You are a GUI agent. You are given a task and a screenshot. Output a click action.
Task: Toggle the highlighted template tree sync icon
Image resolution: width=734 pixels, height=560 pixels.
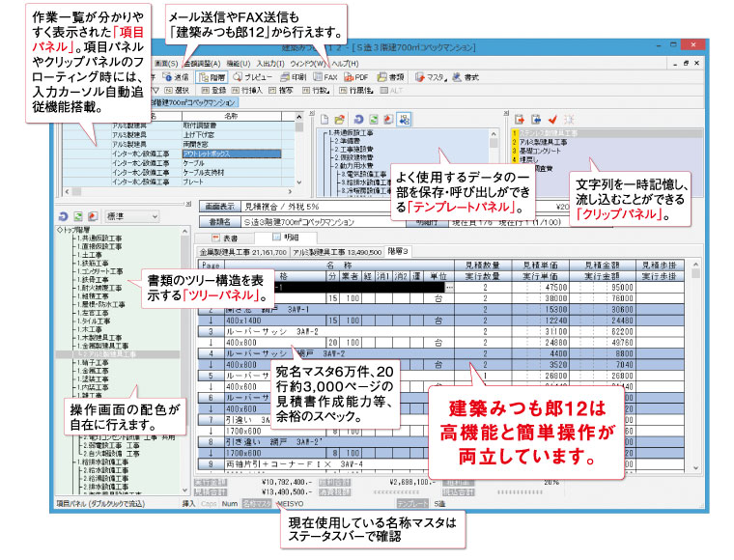pos(404,120)
